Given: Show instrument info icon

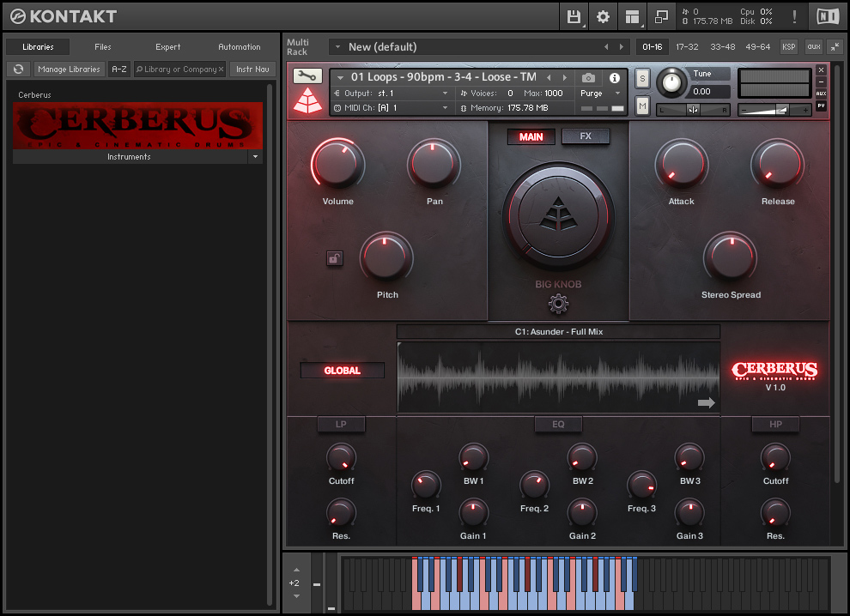Looking at the screenshot, I should click(614, 78).
